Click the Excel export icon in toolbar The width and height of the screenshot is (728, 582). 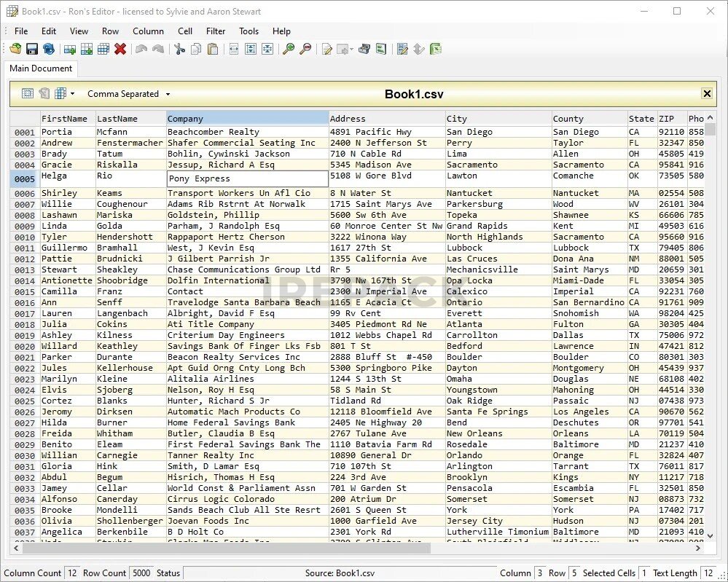click(436, 50)
